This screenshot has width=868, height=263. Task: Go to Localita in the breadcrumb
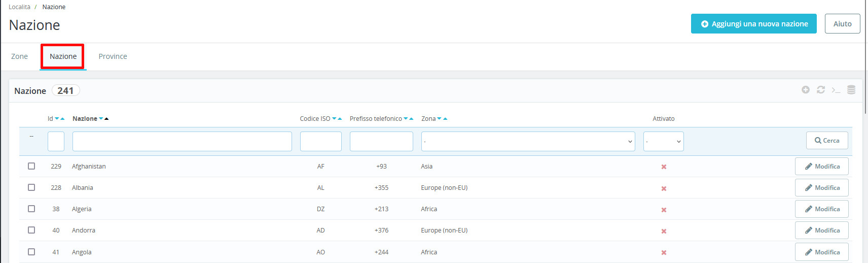click(x=19, y=7)
